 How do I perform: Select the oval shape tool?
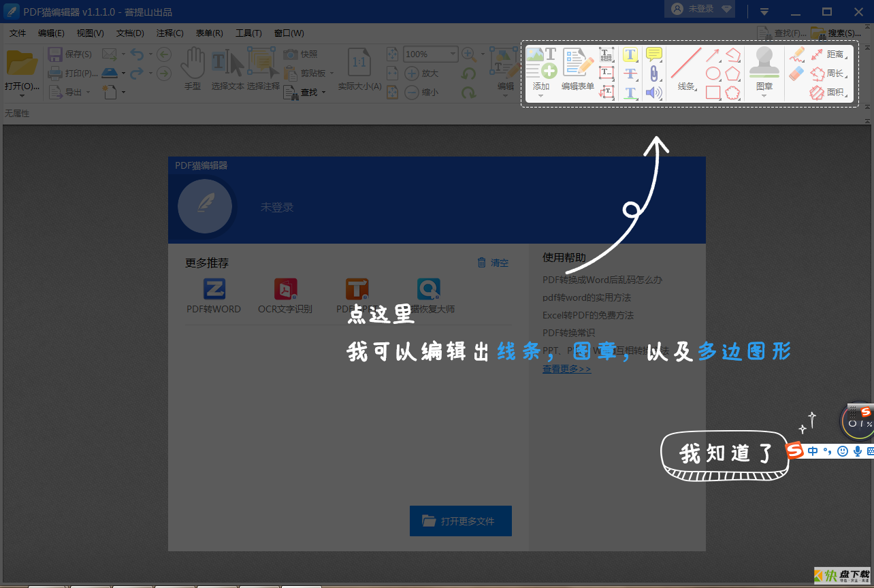[x=713, y=73]
